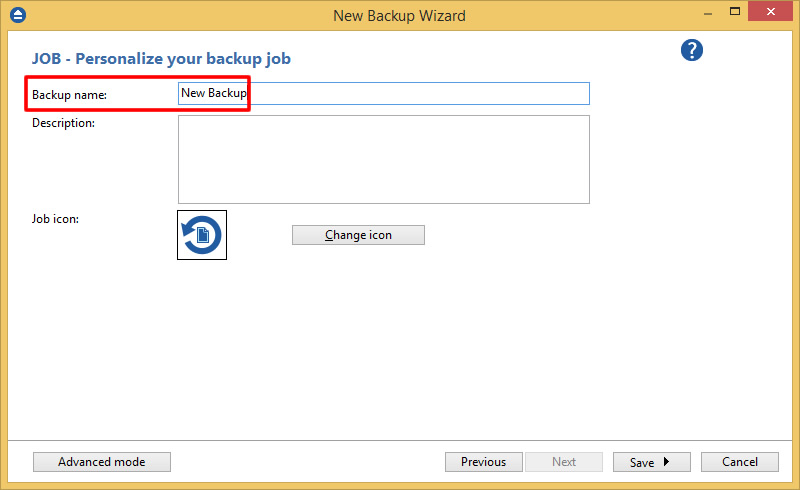Click the backup job icon preview
This screenshot has height=490, width=800.
point(202,235)
